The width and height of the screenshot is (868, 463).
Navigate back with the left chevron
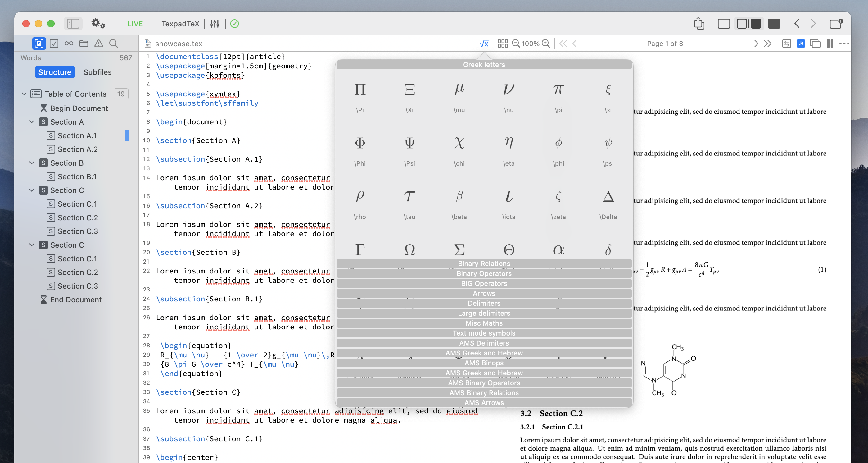coord(797,24)
